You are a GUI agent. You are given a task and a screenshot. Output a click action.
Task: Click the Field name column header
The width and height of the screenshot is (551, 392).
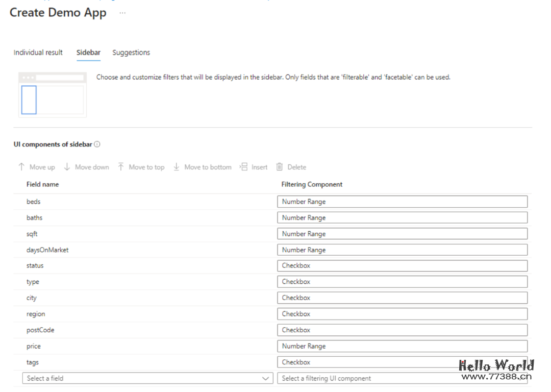tap(42, 184)
